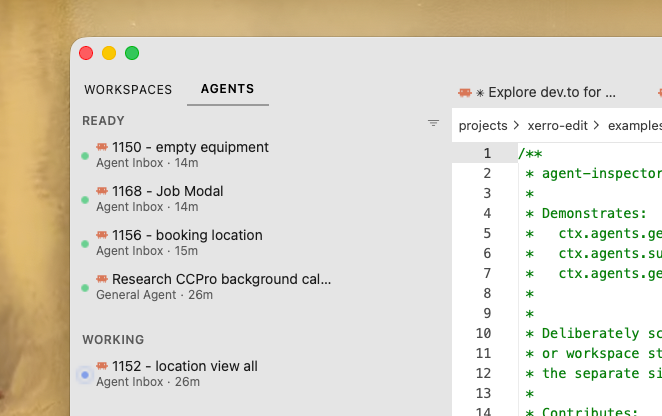Click line number 1 in the editor gutter
Image resolution: width=662 pixels, height=416 pixels.
coord(487,153)
